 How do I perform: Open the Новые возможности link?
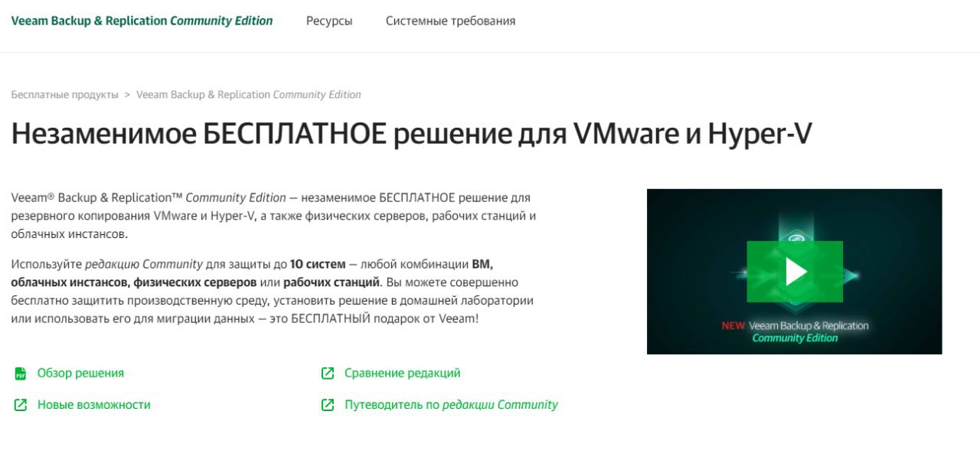coord(94,405)
